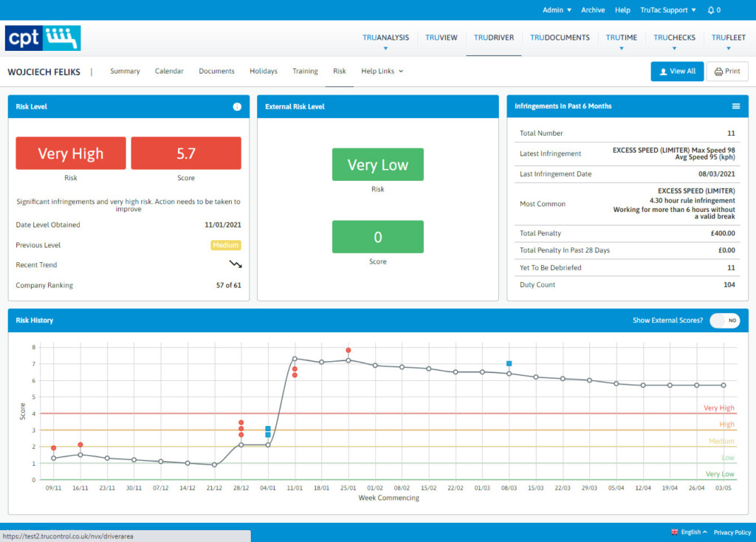The image size is (756, 542).
Task: Click the blue square marker above 08/03
Action: coord(509,363)
